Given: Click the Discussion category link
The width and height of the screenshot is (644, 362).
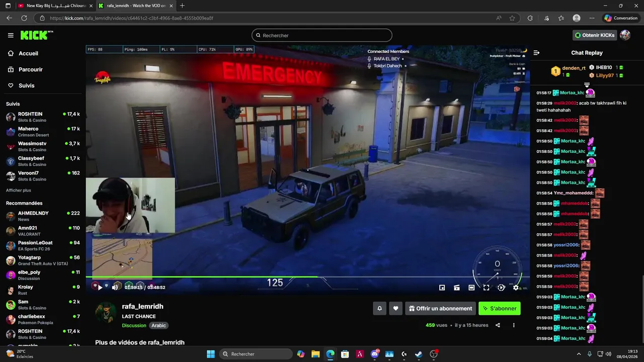Looking at the screenshot, I should (134, 325).
